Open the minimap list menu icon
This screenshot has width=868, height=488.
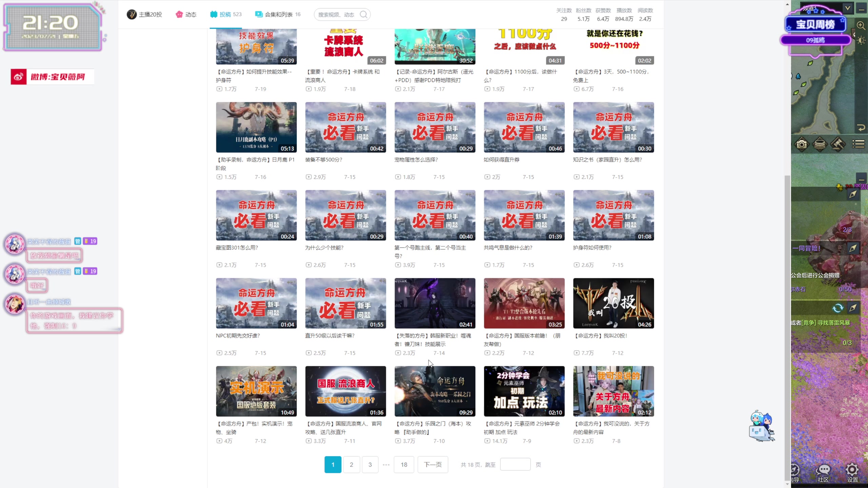[x=858, y=144]
